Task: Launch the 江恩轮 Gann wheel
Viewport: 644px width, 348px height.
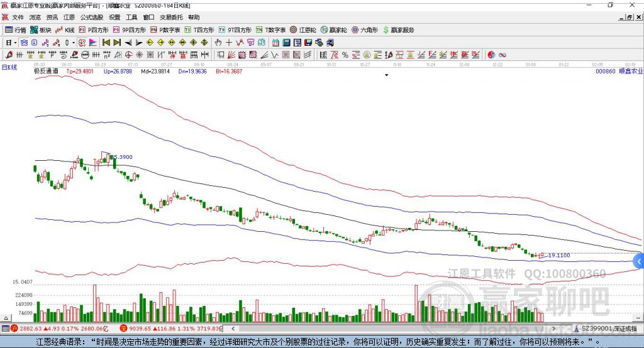Action: [x=303, y=30]
